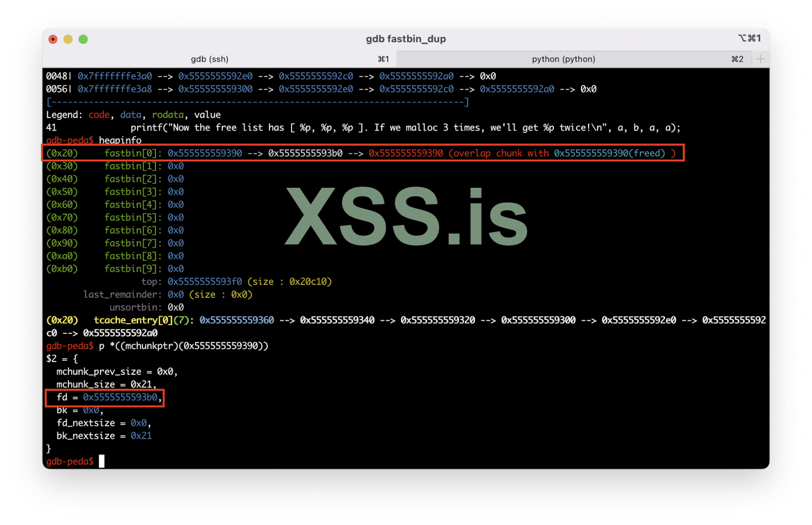Click the 'fastbin[9]:' label
Screen dimensions: 812x525
coord(133,269)
